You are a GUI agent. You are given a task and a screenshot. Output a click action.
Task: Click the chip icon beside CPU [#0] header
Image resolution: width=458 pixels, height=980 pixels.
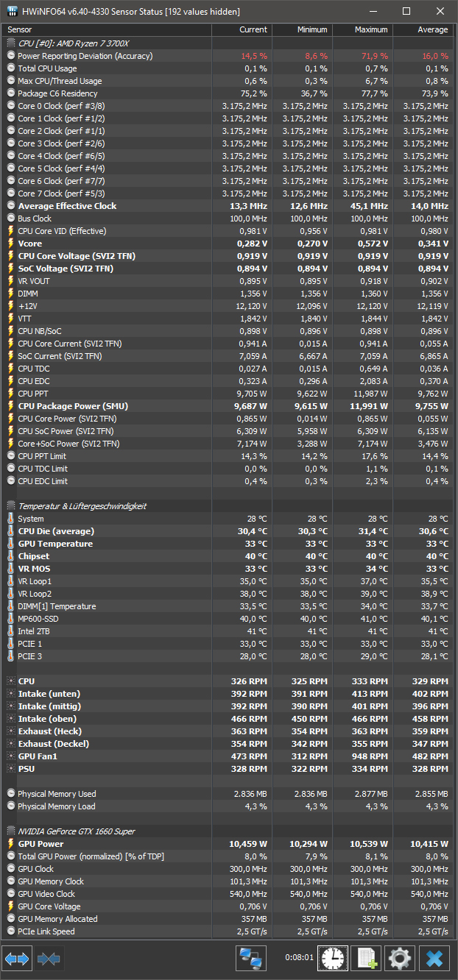click(x=11, y=43)
